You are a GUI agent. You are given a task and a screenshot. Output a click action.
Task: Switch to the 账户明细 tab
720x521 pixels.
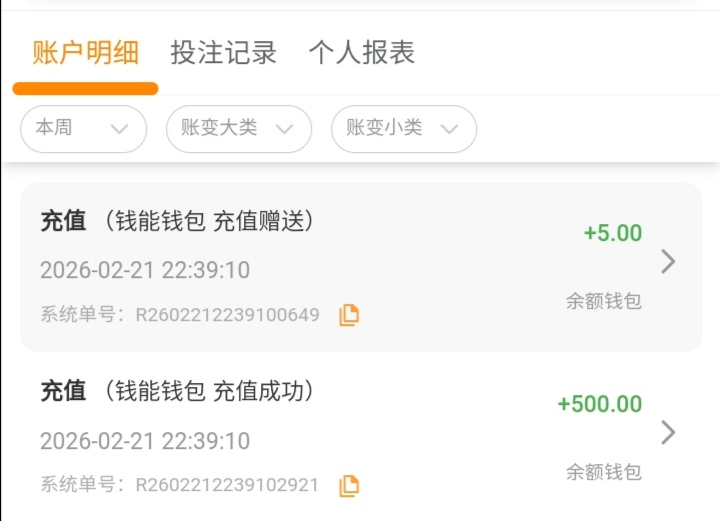pos(85,53)
